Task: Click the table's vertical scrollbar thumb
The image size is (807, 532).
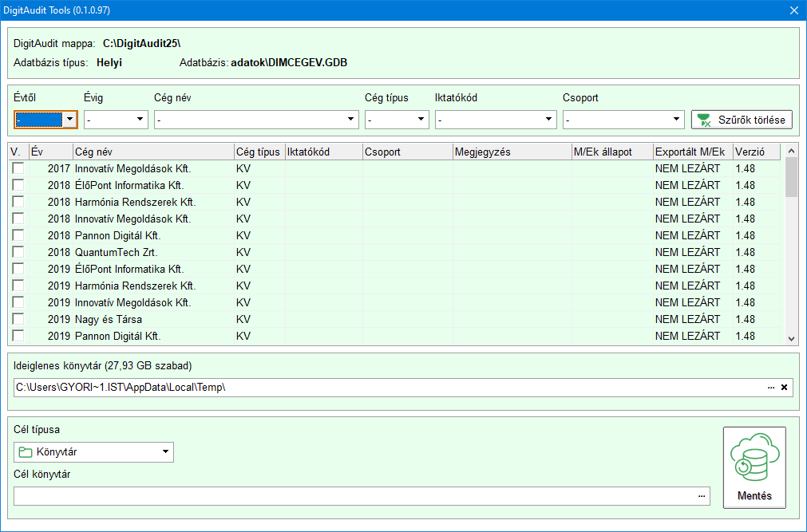Action: [x=792, y=177]
